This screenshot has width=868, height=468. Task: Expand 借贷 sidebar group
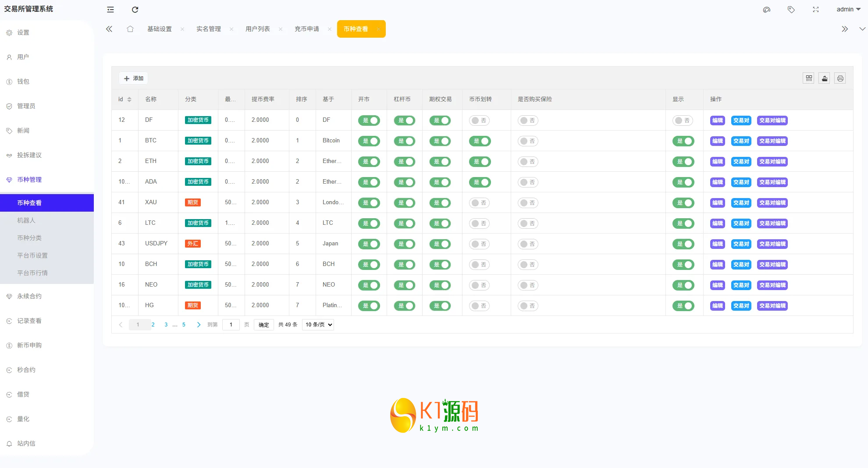tap(47, 394)
